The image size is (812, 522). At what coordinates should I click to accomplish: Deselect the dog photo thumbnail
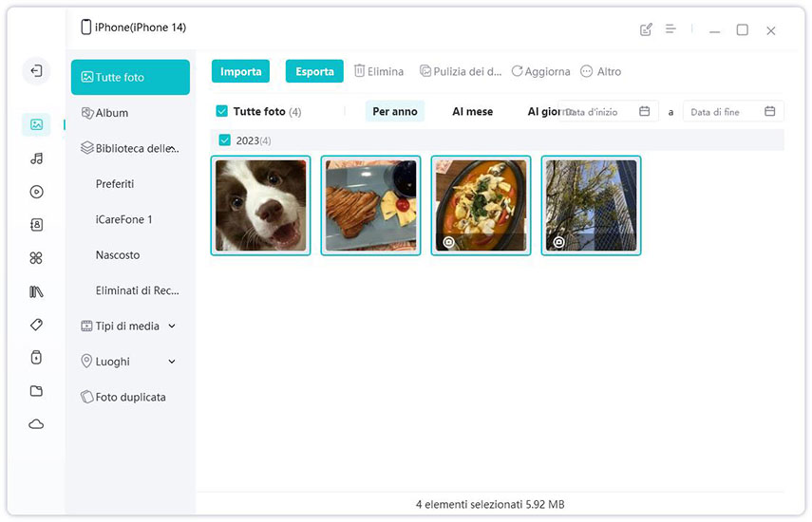tap(260, 205)
